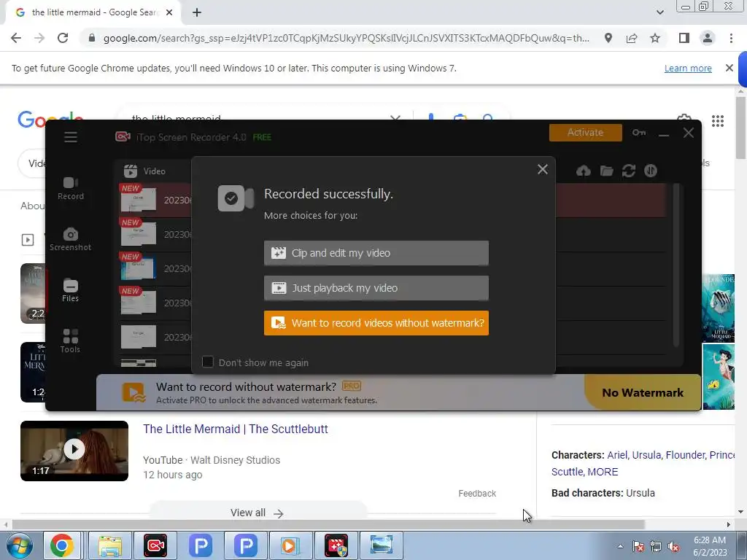Open the Files section in recorder sidebar
This screenshot has height=560, width=747.
click(71, 290)
